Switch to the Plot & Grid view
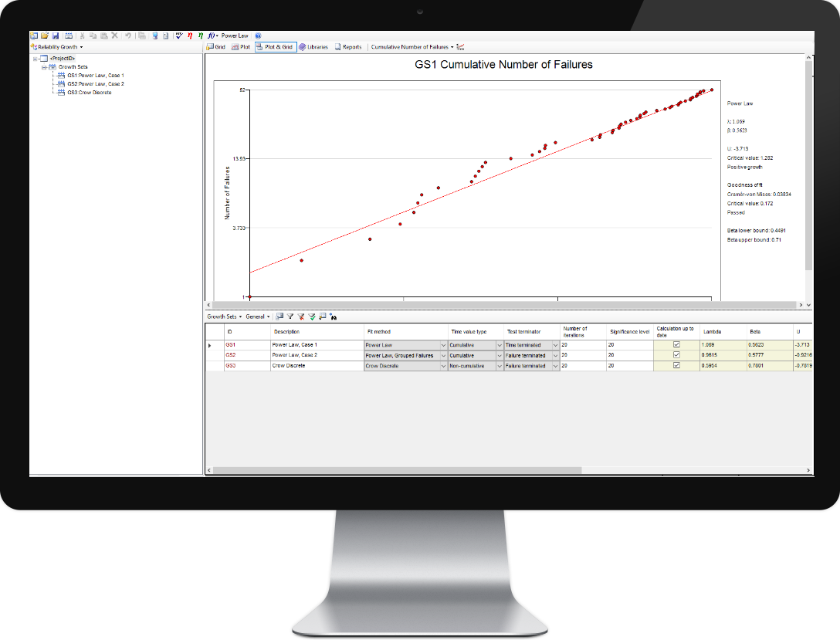Screen dimensions: 840x640 [x=275, y=47]
